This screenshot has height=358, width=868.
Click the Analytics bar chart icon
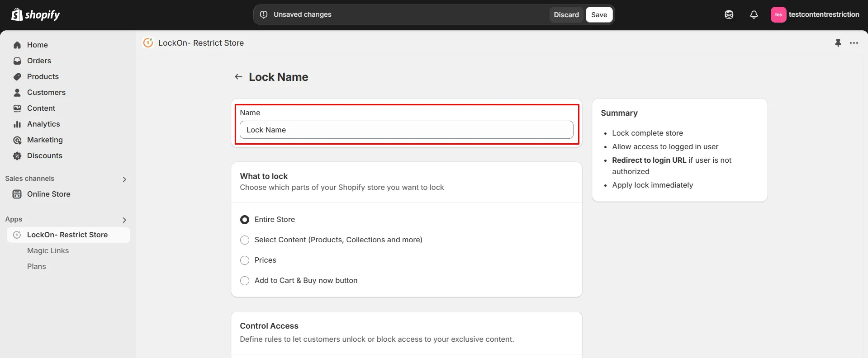coord(17,124)
